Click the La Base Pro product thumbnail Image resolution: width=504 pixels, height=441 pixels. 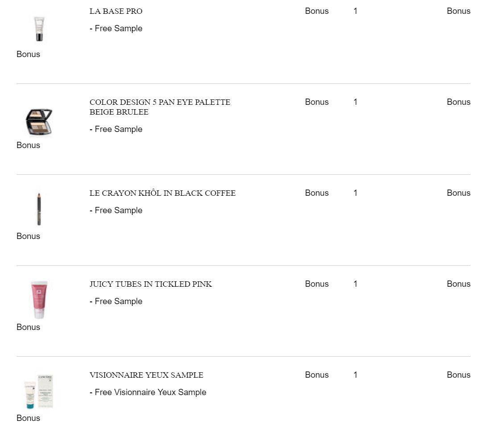pyautogui.click(x=39, y=29)
